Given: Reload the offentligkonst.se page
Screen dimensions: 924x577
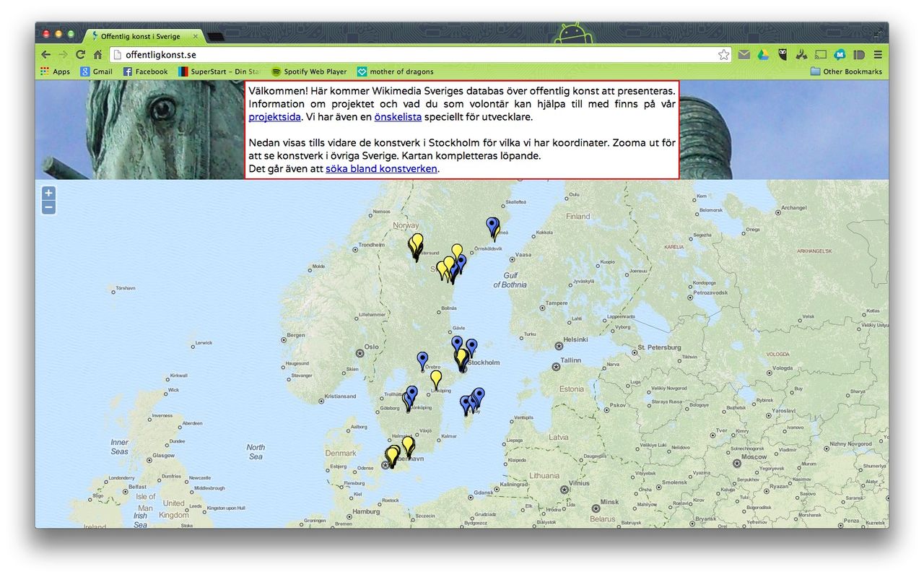Looking at the screenshot, I should click(x=81, y=54).
